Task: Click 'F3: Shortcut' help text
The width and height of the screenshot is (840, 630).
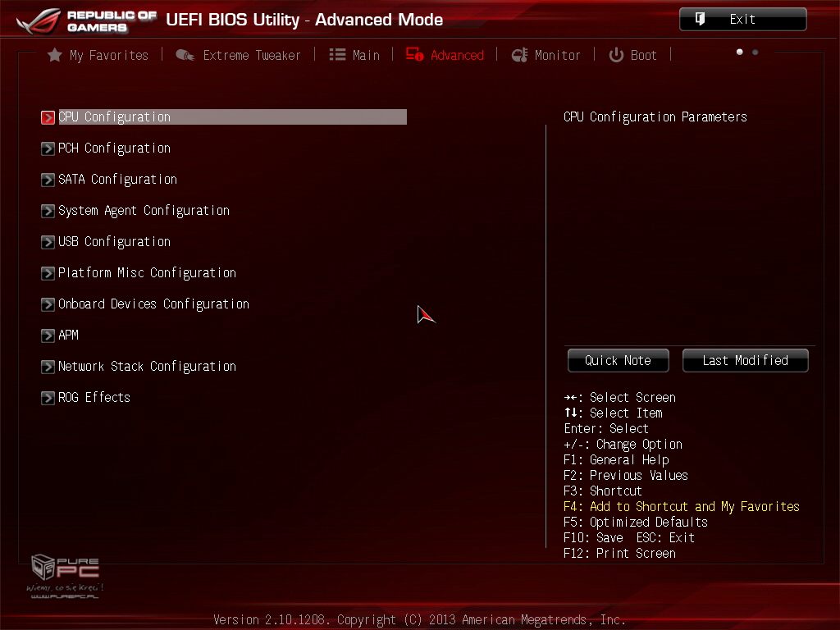Action: 603,491
